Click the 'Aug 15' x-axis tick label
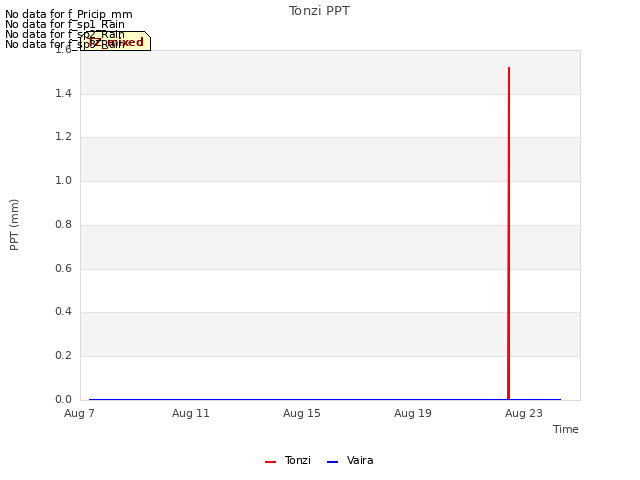Viewport: 640px width, 480px height. (302, 413)
